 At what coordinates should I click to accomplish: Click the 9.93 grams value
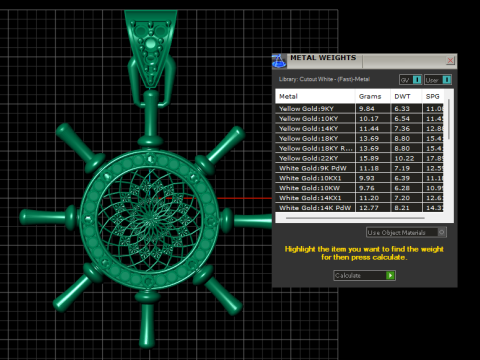[367, 178]
